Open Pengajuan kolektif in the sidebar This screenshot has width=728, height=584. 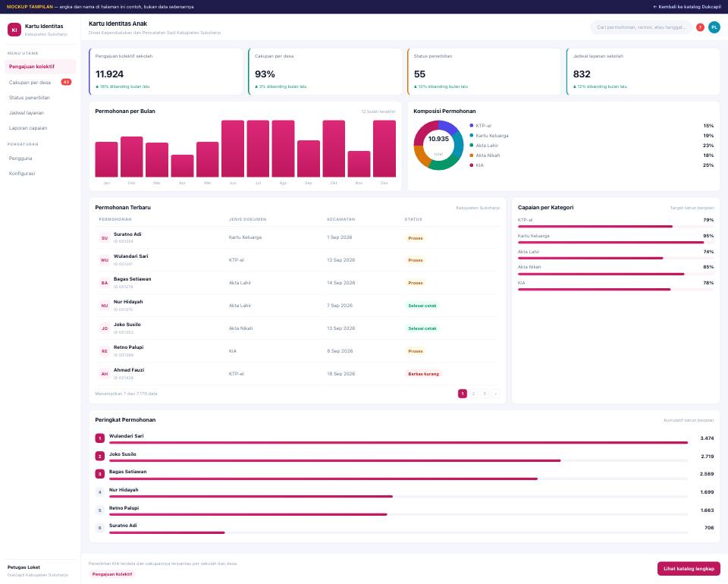click(40, 67)
